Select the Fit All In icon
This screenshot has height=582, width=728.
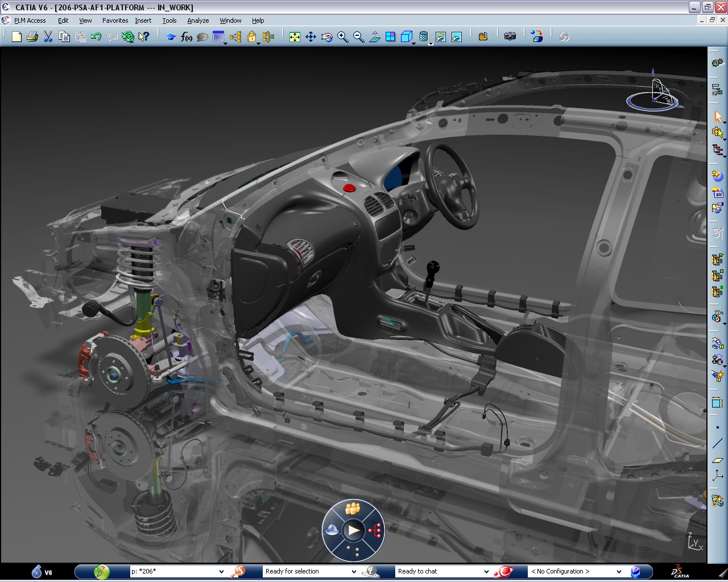pos(295,37)
